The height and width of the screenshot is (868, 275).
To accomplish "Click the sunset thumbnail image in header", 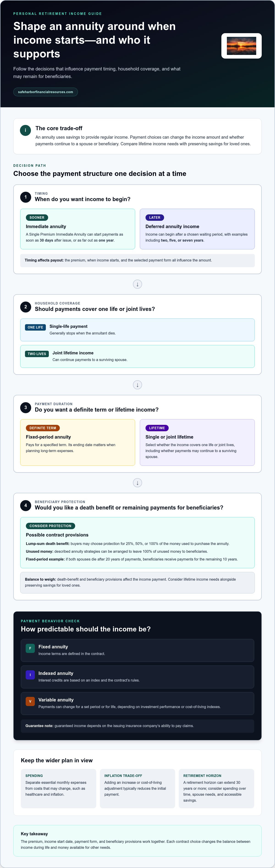I will pos(241,46).
